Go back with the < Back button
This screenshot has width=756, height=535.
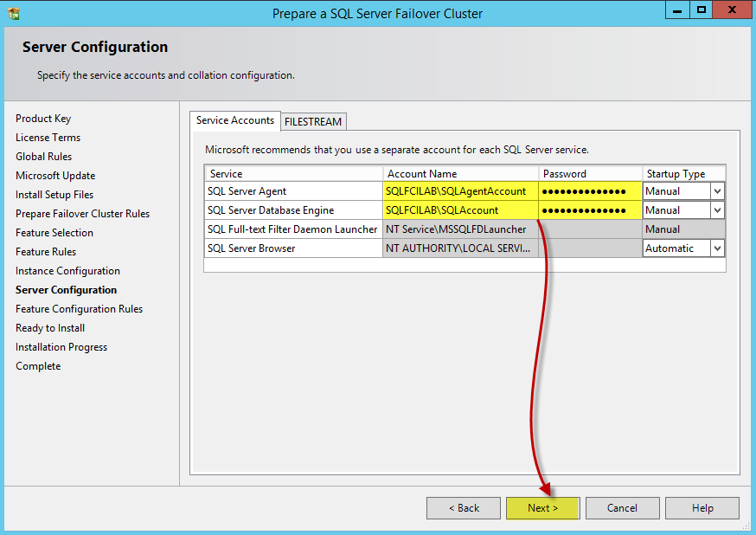464,508
